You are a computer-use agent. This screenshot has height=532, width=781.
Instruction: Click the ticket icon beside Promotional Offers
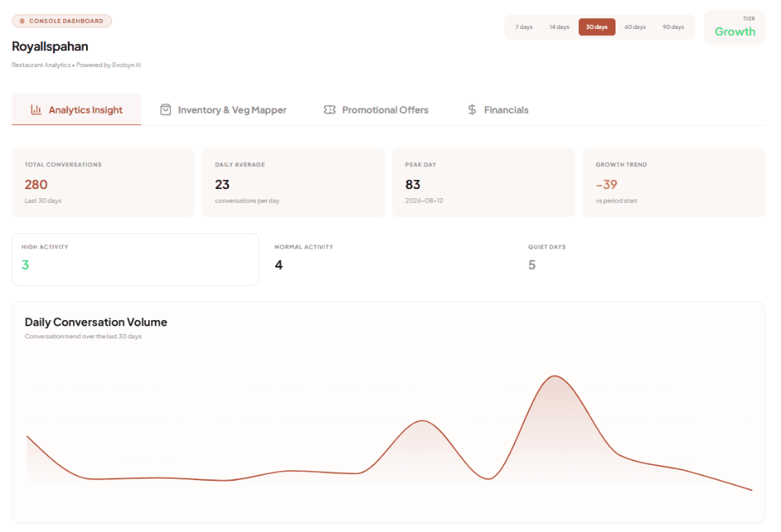(x=329, y=110)
